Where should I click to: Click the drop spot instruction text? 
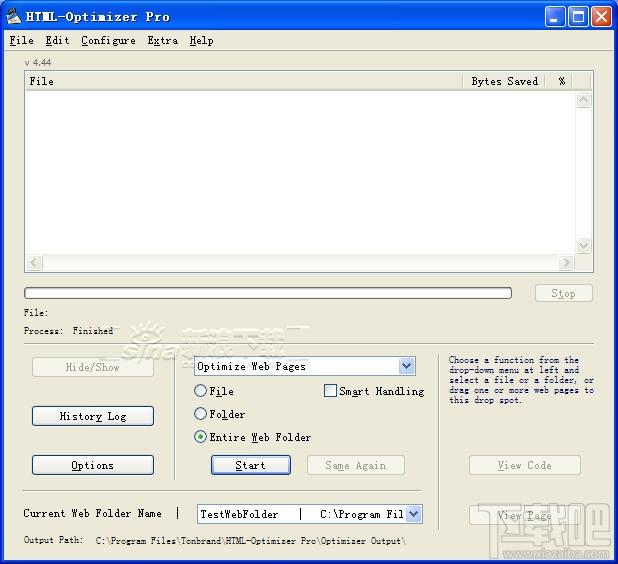pos(521,380)
